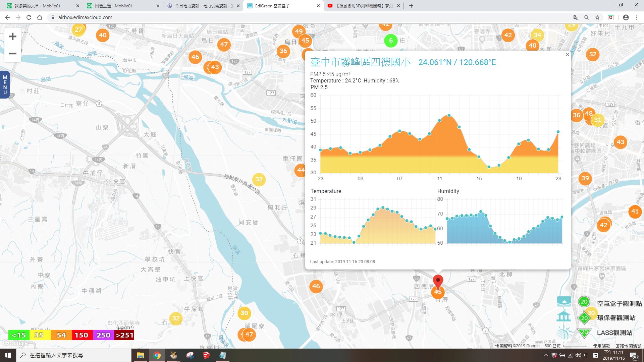Click the Google logo on map
Screen dimensions: 644x362
coord(15,343)
